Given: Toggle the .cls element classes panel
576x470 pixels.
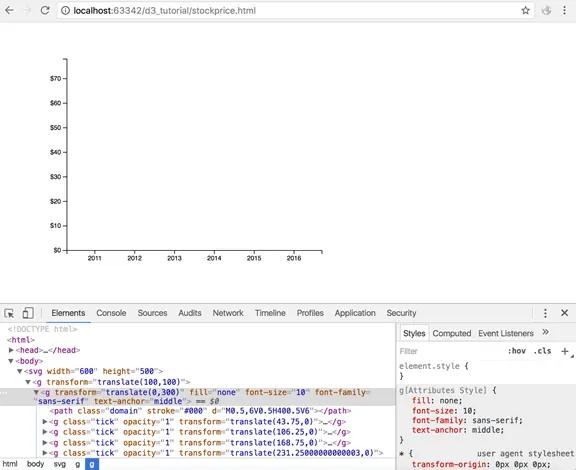Looking at the screenshot, I should pyautogui.click(x=542, y=351).
